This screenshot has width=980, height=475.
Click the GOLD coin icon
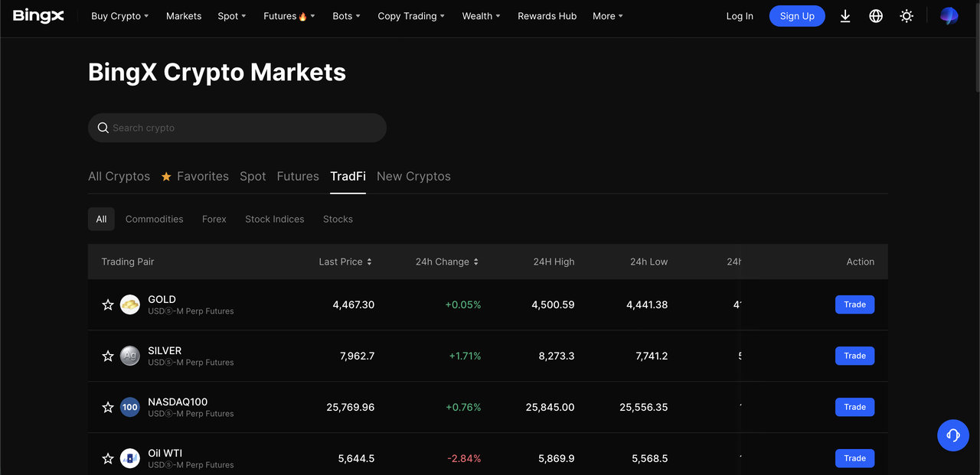130,304
